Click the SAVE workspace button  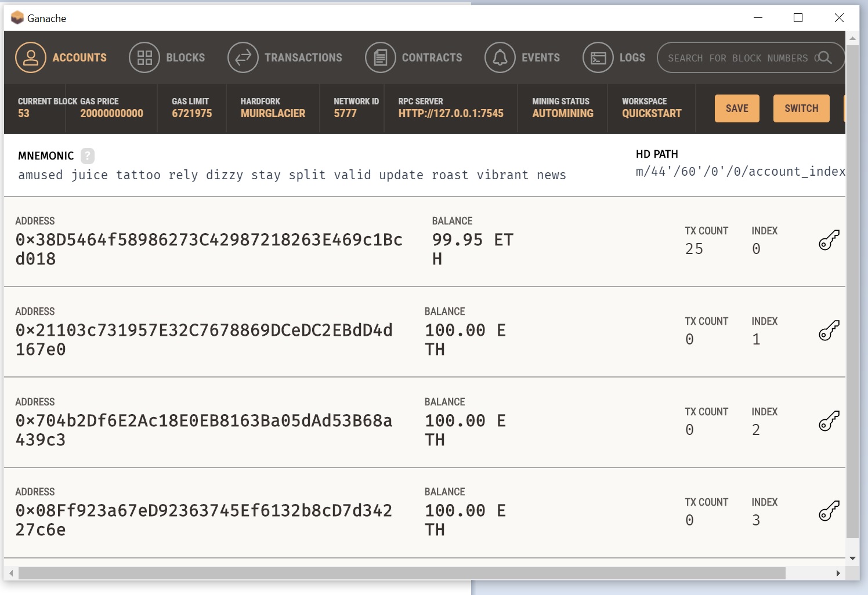(x=737, y=108)
